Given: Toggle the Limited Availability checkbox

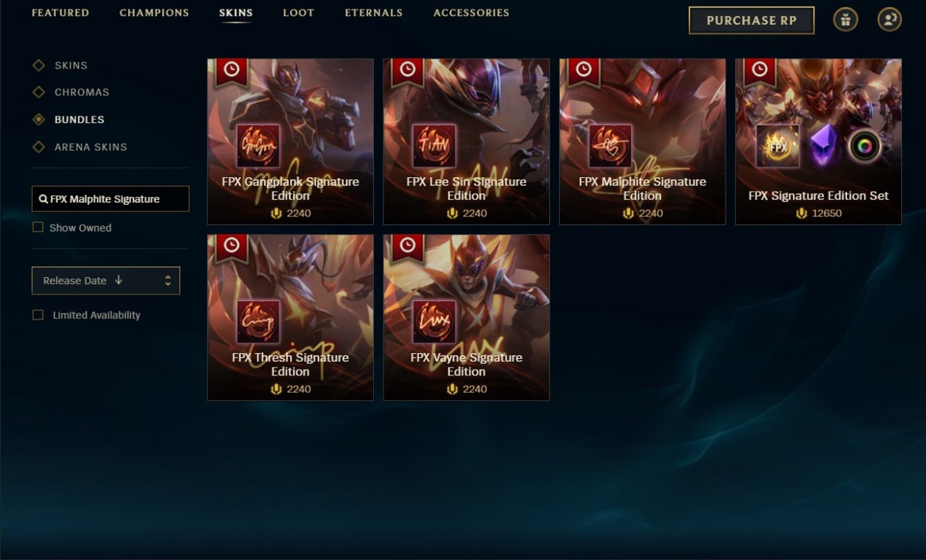Looking at the screenshot, I should (x=38, y=315).
